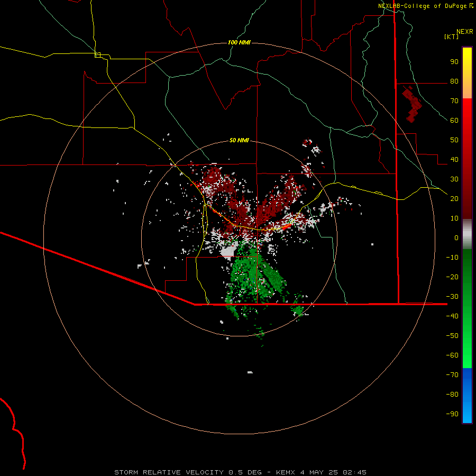
Task: Click the -10 value on velocity scale
Action: (452, 258)
